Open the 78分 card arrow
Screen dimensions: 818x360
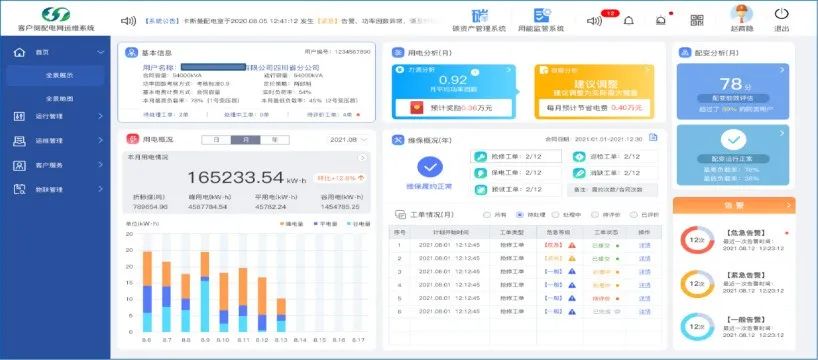click(782, 69)
